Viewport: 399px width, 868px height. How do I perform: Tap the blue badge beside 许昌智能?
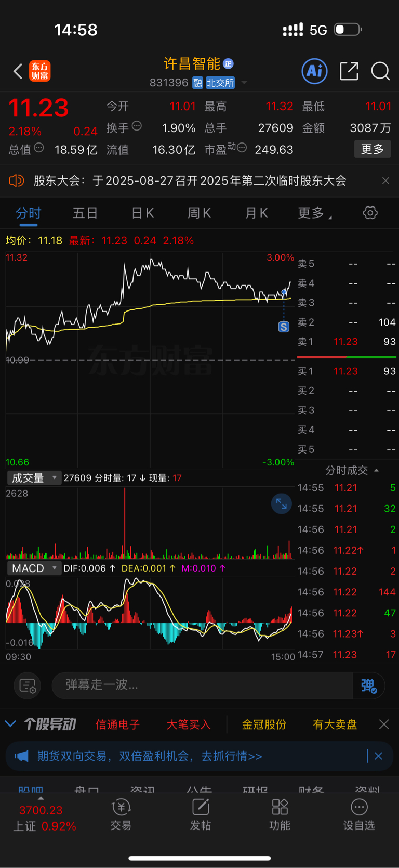point(228,64)
